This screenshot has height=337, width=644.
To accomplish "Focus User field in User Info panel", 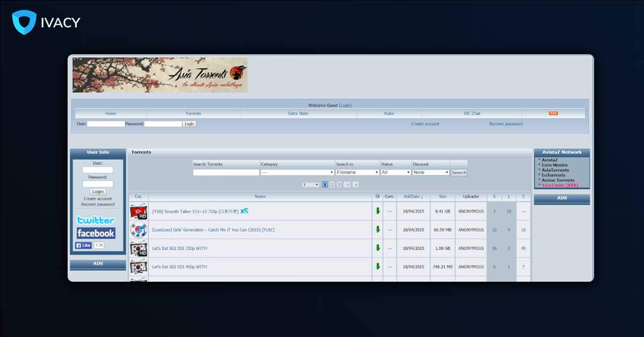I will 98,170.
